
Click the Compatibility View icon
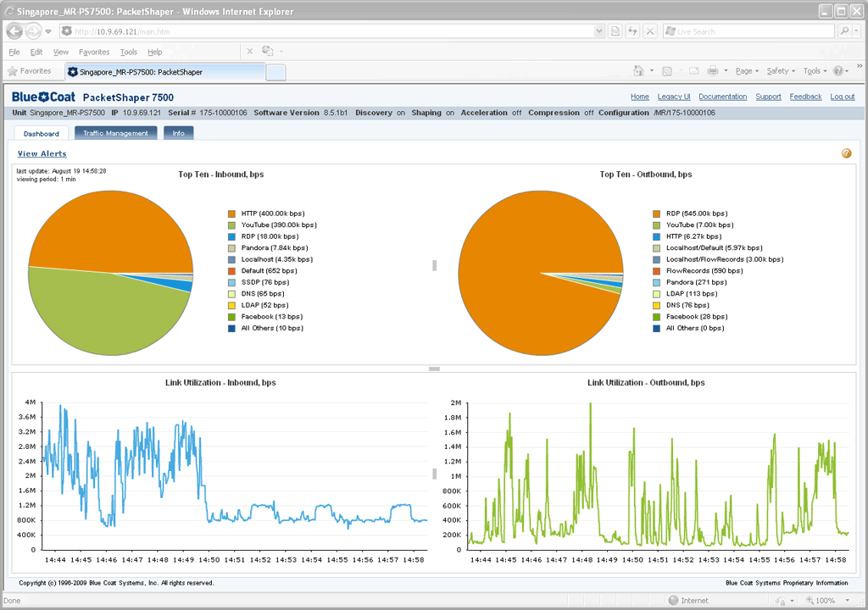(x=615, y=31)
